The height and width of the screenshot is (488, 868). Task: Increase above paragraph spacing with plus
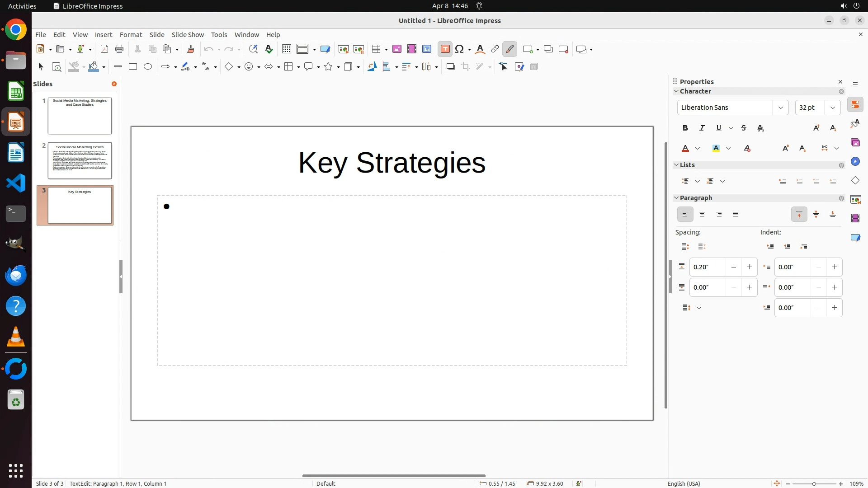(x=749, y=267)
